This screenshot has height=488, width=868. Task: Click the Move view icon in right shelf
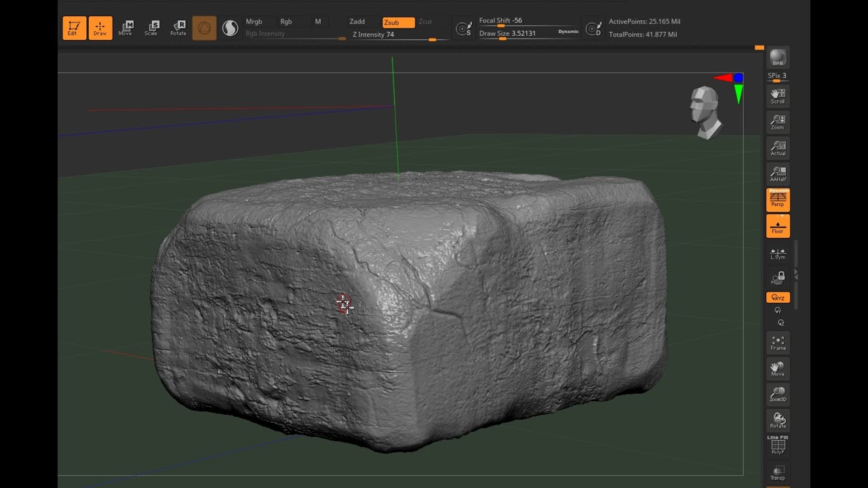[x=778, y=369]
